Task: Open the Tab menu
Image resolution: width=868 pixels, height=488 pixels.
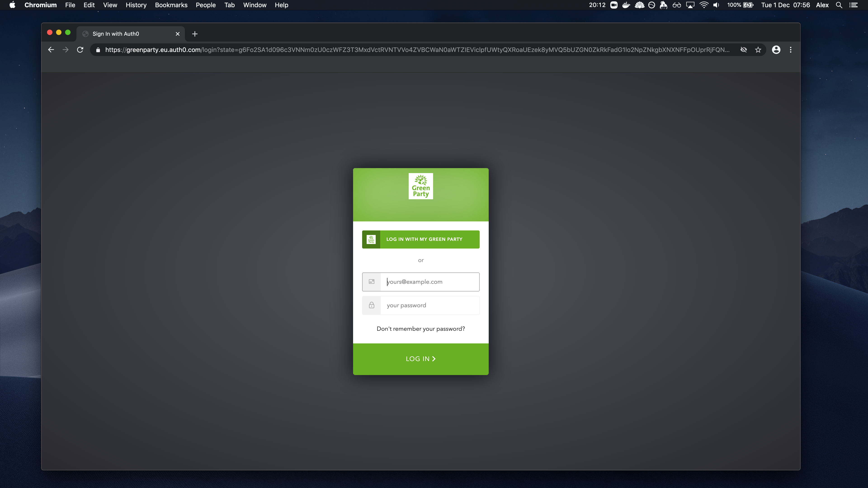Action: pos(229,5)
